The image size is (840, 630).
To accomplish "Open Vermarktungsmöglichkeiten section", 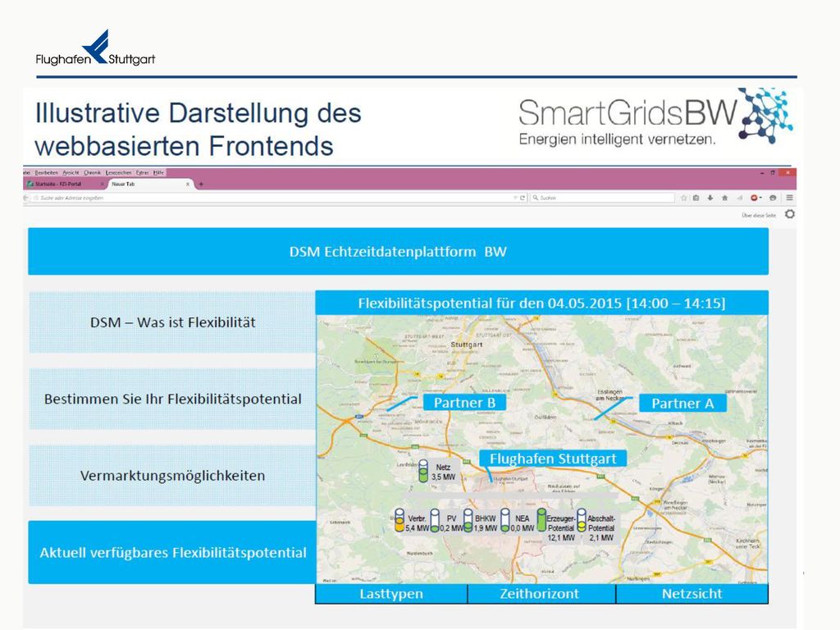I will tap(172, 476).
